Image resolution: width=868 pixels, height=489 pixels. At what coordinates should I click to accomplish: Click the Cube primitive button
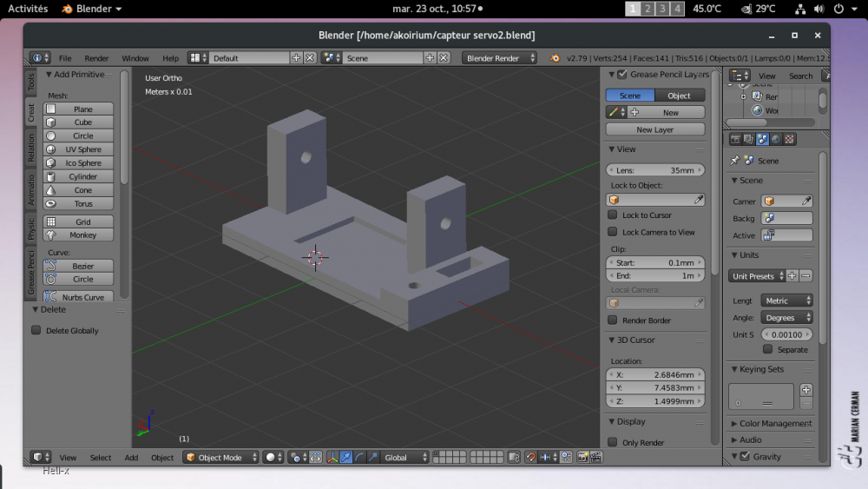78,122
